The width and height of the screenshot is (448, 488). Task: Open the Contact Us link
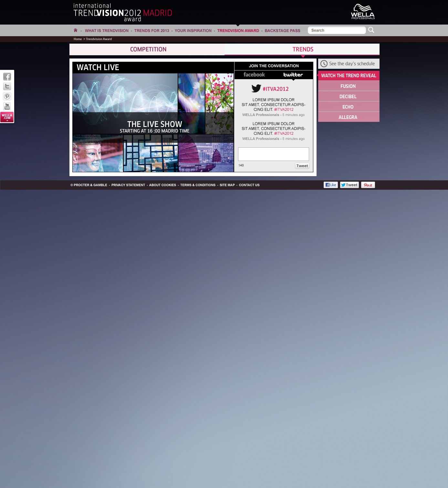click(249, 185)
